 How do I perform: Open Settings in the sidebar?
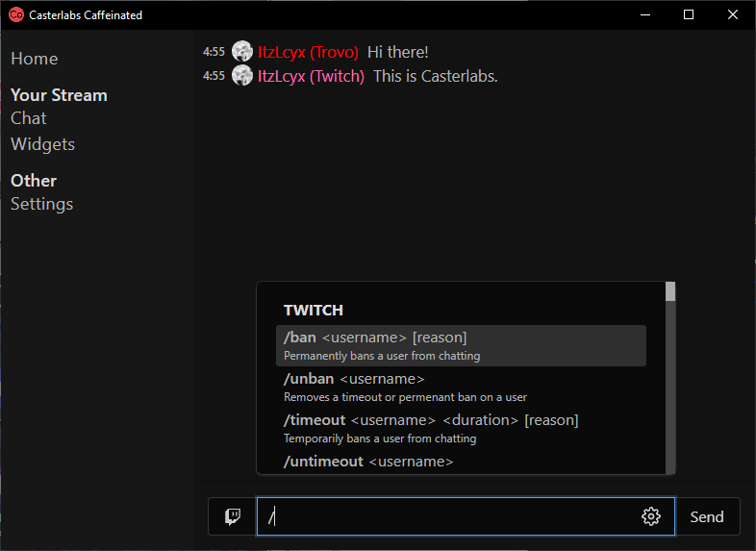[x=42, y=204]
